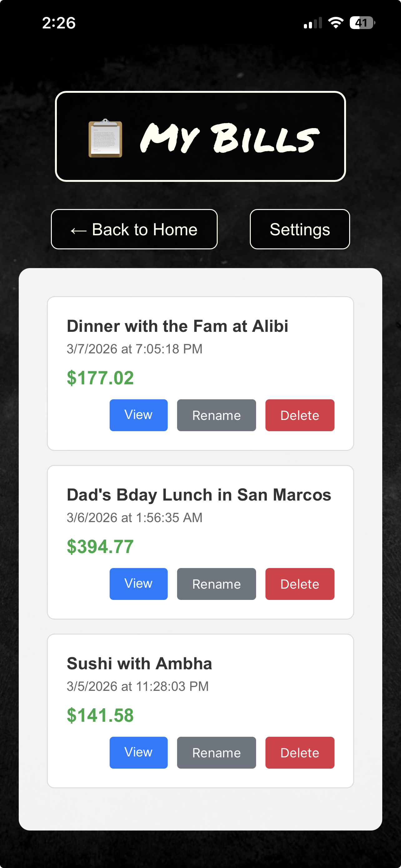Tap the battery indicator icon
401x868 pixels.
362,23
